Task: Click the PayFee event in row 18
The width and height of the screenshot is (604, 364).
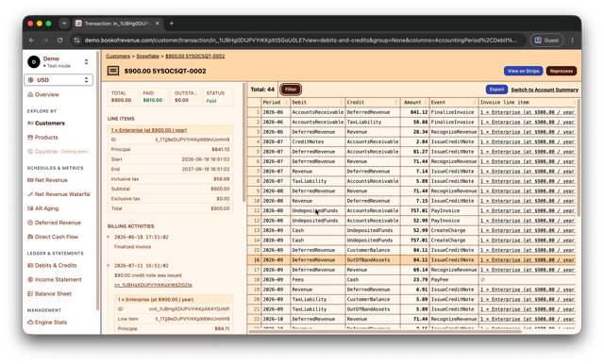Action: 454,280
